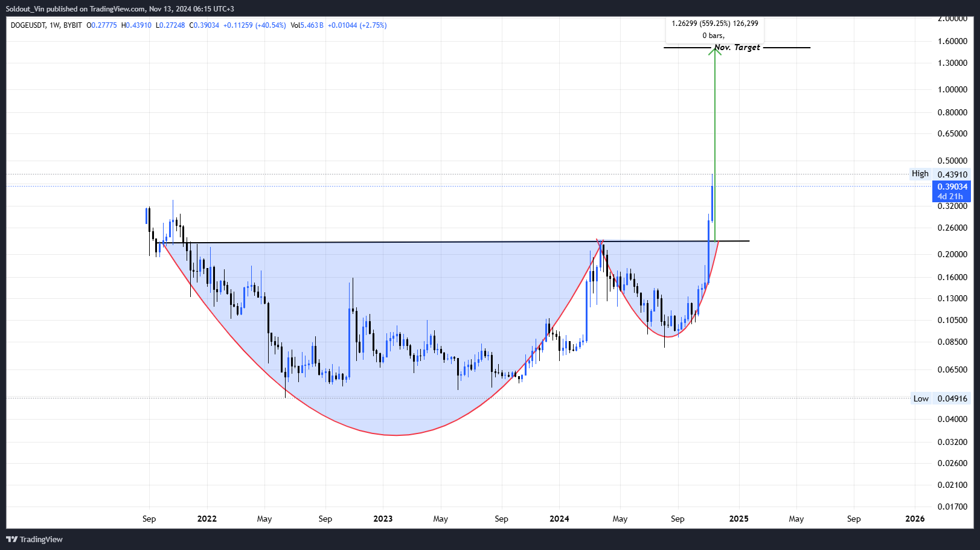Click the volume reading Vol5.463B
980x550 pixels.
tap(307, 25)
